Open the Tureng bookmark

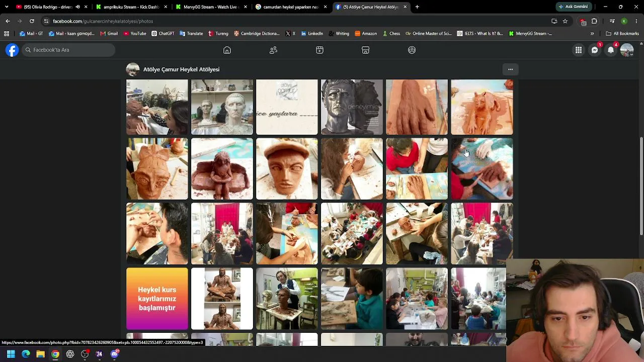click(218, 34)
